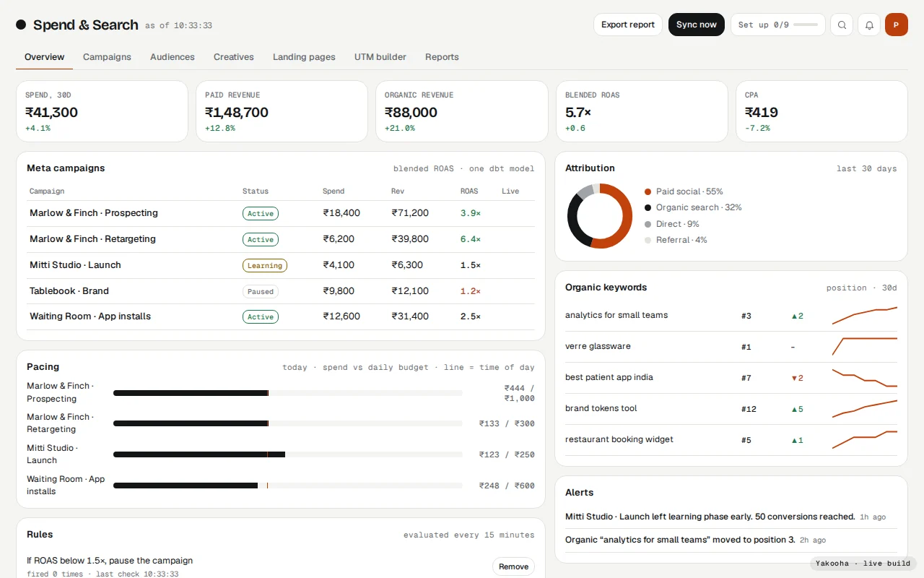Switch to the Overview tab
This screenshot has width=924, height=578.
tap(44, 57)
